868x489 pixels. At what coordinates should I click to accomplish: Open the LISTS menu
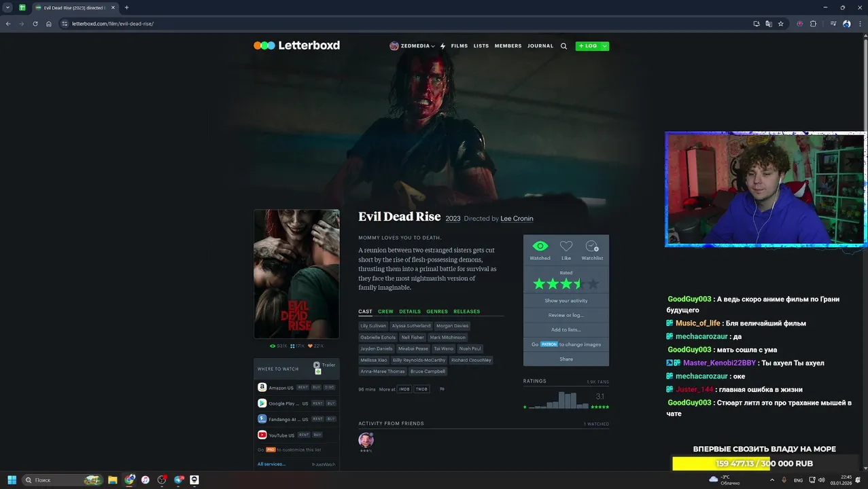(481, 46)
